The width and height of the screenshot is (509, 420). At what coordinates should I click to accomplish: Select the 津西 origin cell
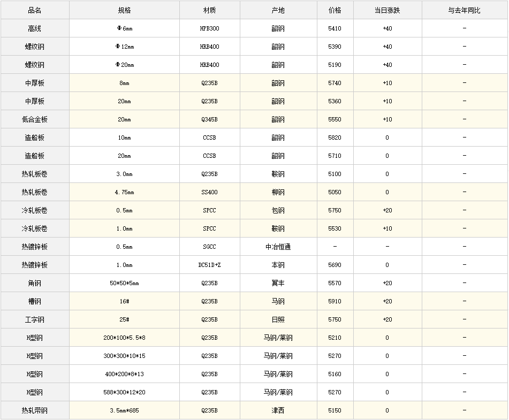(x=278, y=410)
